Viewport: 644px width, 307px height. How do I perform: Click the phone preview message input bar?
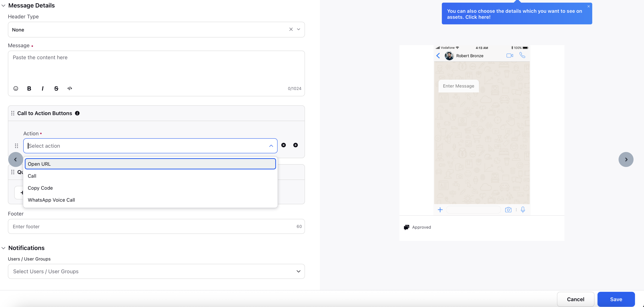point(473,210)
